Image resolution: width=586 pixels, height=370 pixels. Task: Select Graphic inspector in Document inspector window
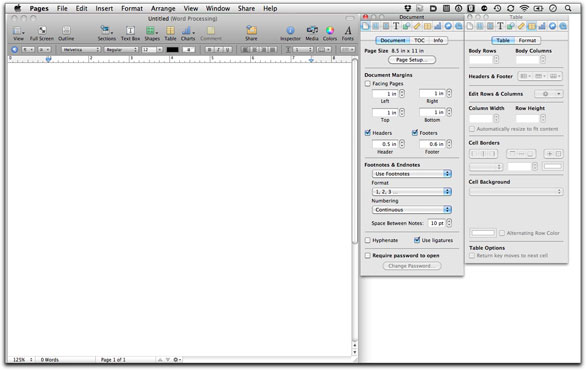pos(406,26)
